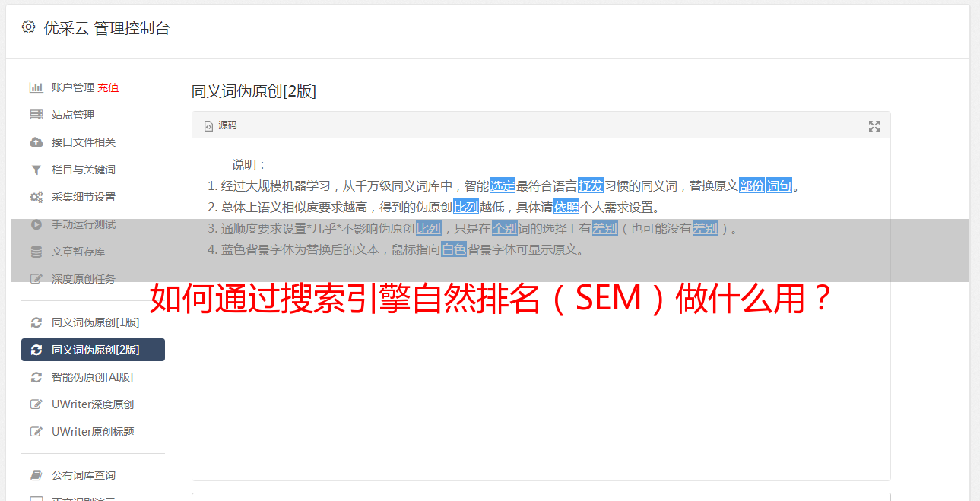Screen dimensions: 980x501
Task: Click highlighted word 依照 in second line
Action: 566,207
